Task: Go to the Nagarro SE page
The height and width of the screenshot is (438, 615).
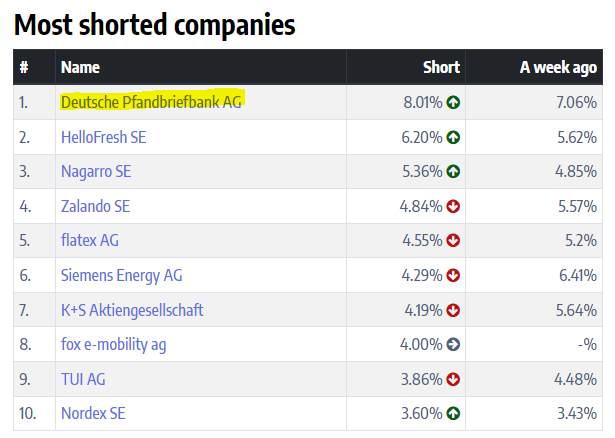Action: click(96, 172)
